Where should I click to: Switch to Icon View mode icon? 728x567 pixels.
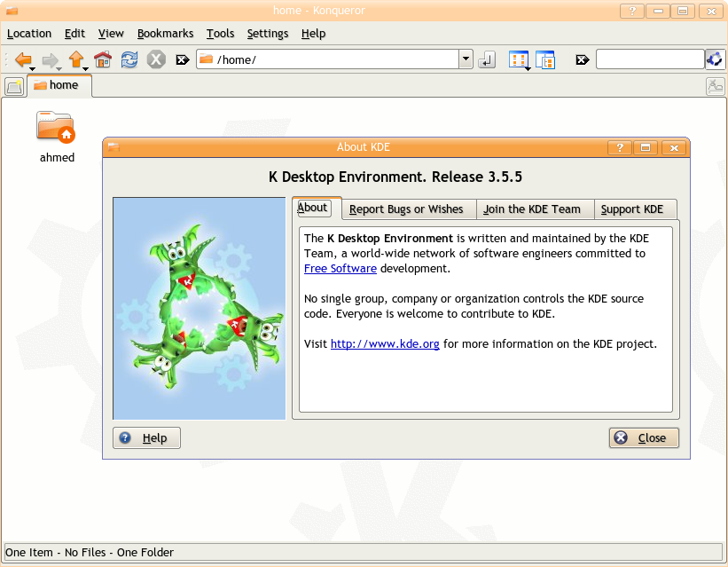(518, 59)
